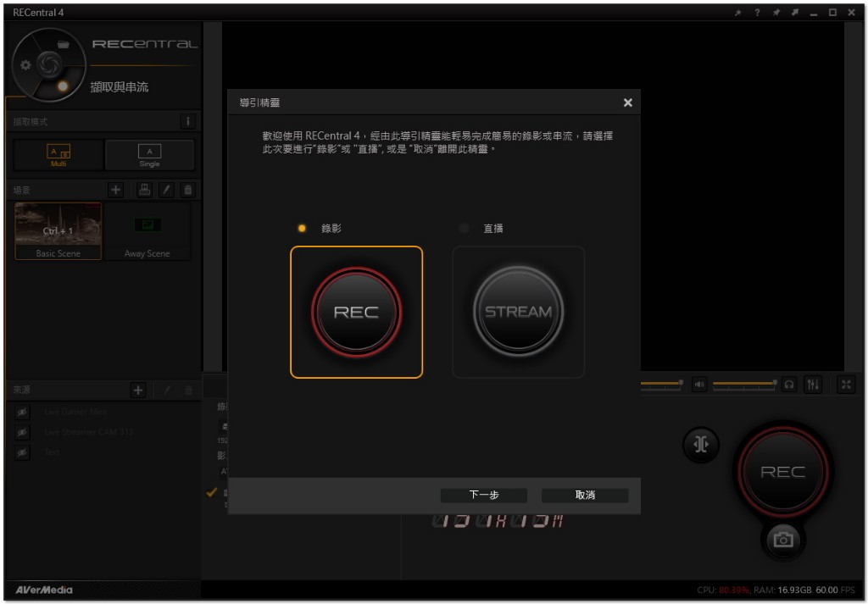Close the wizard dialog with the X
Image resolution: width=868 pixels, height=604 pixels.
[x=628, y=103]
